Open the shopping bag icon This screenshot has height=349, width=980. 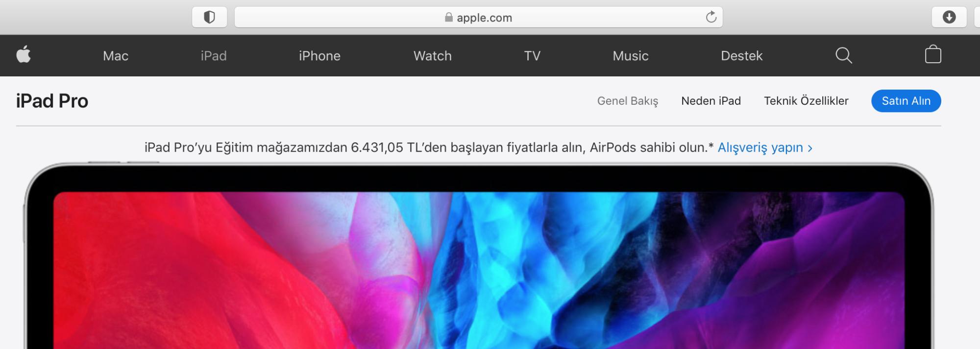(x=933, y=54)
